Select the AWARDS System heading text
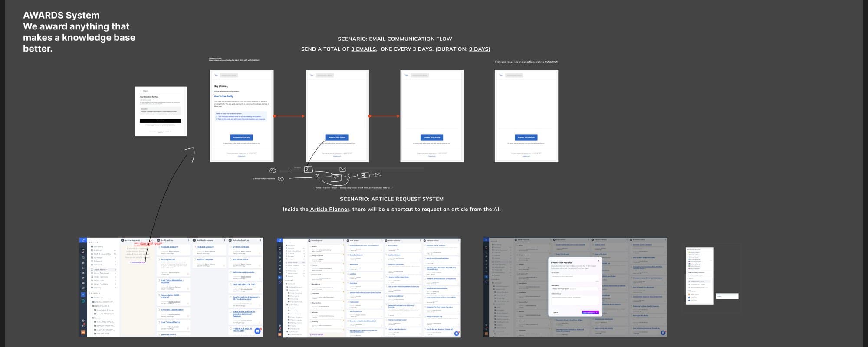868x347 pixels. 61,15
